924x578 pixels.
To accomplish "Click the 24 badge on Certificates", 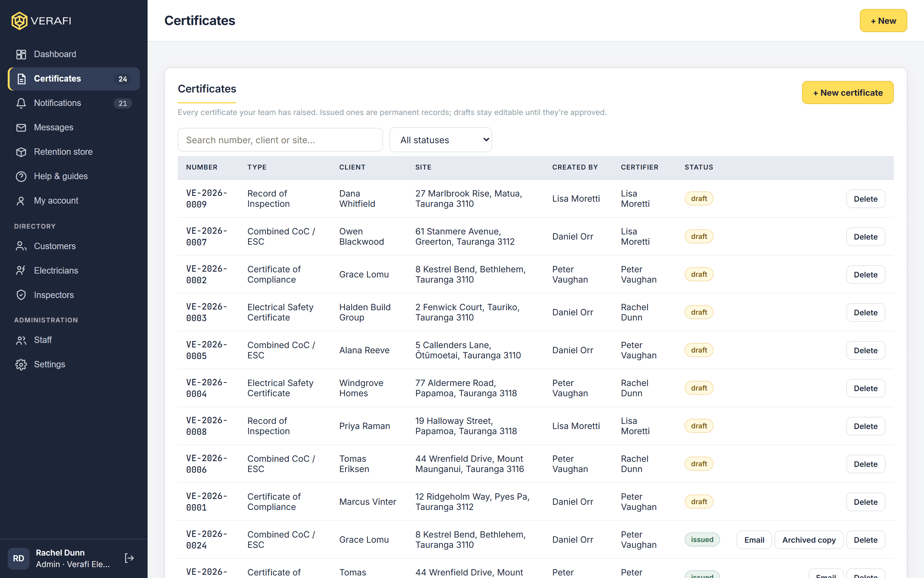I will [123, 79].
